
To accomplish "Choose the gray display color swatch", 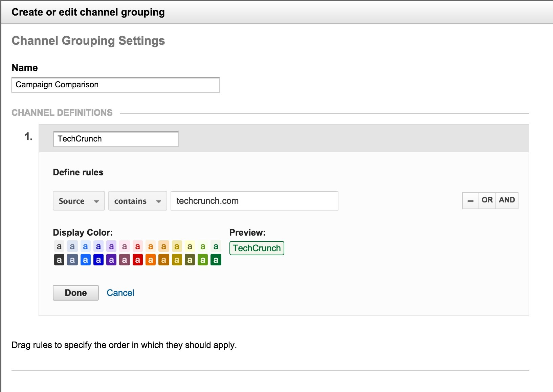I will click(72, 260).
